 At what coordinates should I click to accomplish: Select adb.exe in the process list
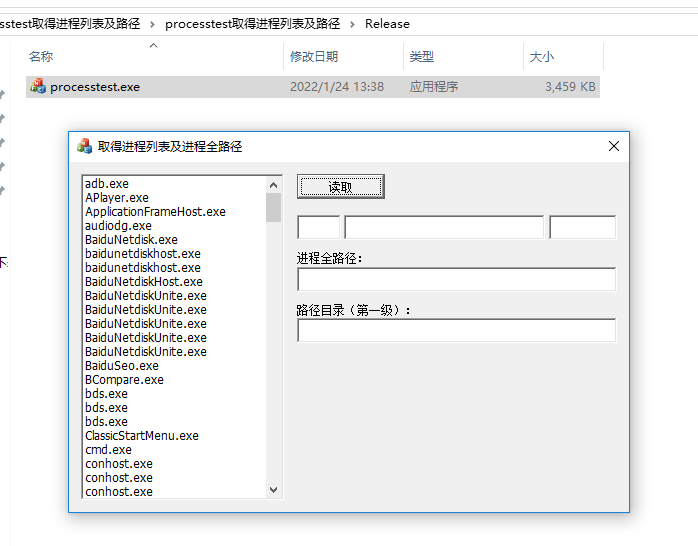pyautogui.click(x=107, y=184)
